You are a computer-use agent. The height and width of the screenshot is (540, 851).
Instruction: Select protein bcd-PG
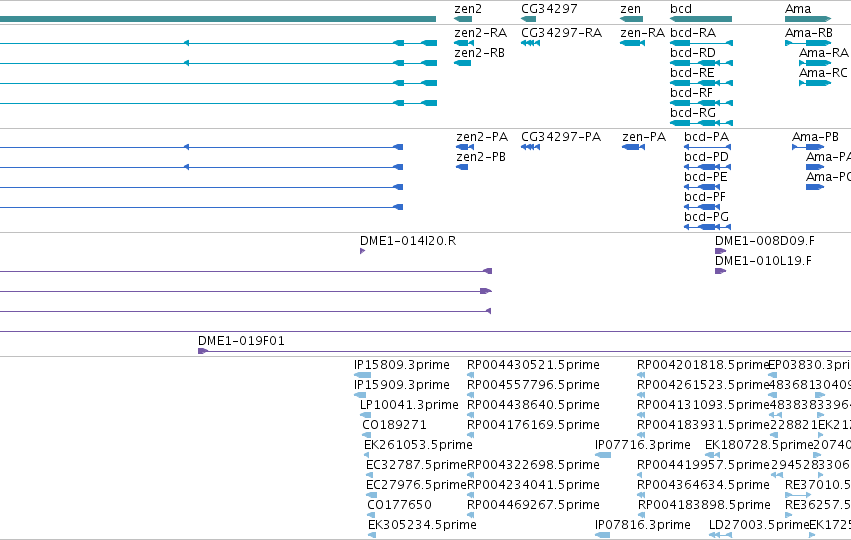[x=708, y=227]
